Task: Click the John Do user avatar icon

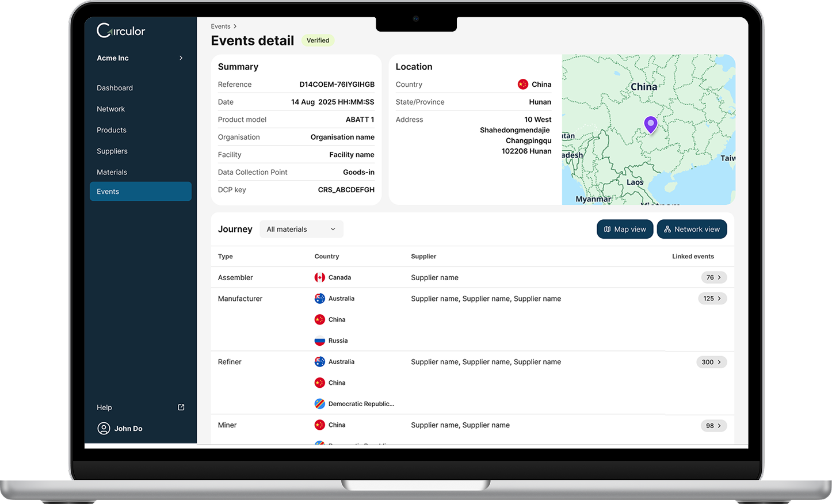Action: (104, 429)
